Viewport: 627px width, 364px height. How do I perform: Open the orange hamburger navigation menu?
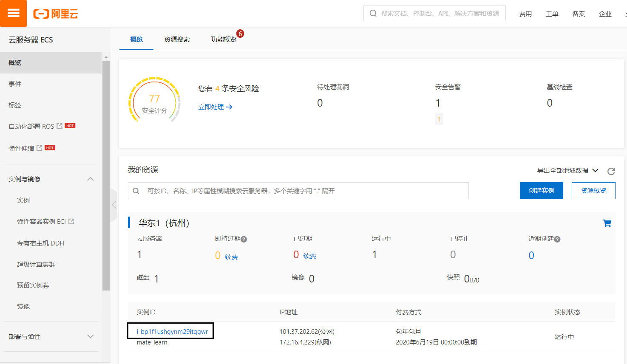point(13,13)
